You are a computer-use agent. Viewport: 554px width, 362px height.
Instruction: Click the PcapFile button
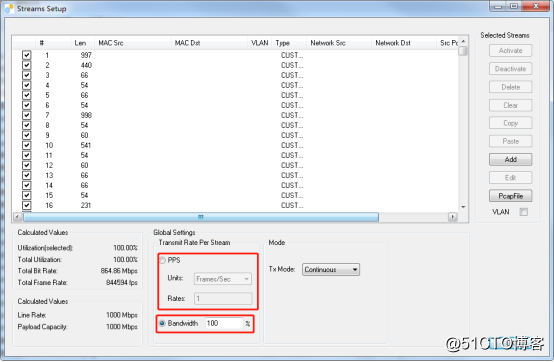tap(511, 196)
